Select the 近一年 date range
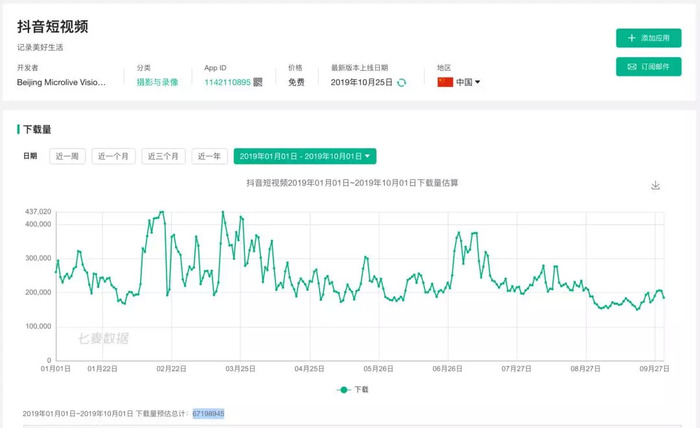The image size is (700, 428). coord(209,156)
